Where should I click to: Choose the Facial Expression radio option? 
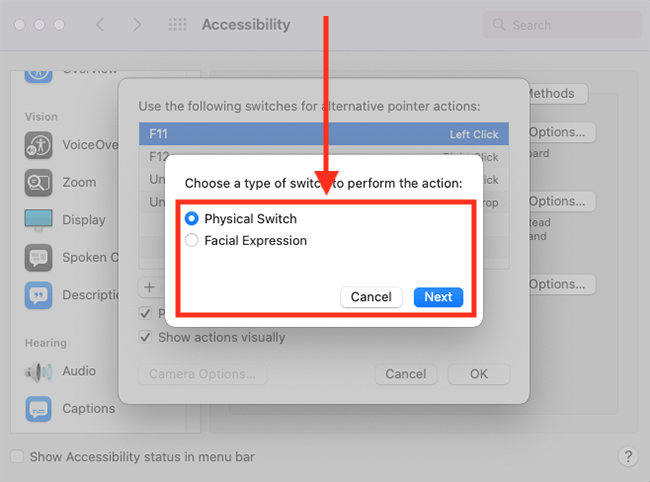[x=192, y=240]
